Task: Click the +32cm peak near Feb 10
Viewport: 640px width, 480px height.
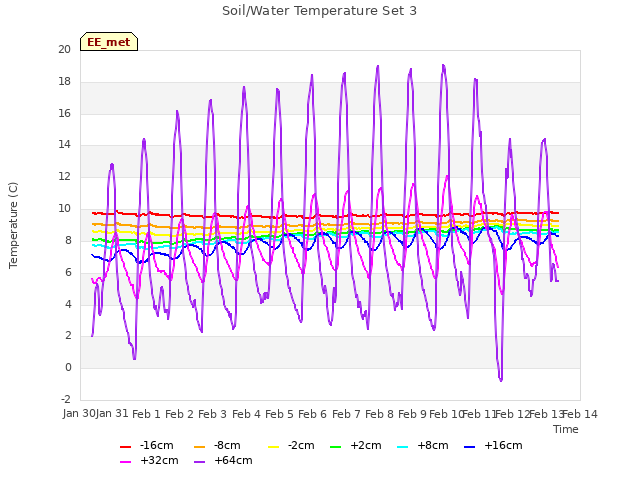Action: coord(447,176)
